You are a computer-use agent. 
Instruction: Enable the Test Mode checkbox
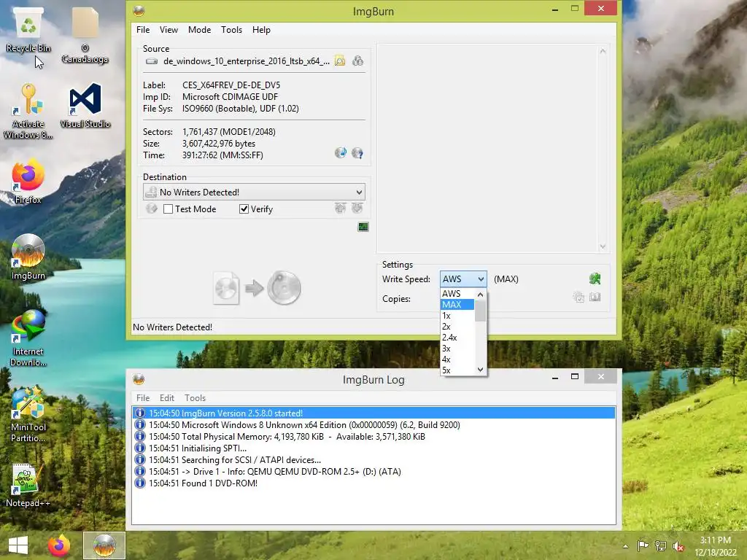169,209
